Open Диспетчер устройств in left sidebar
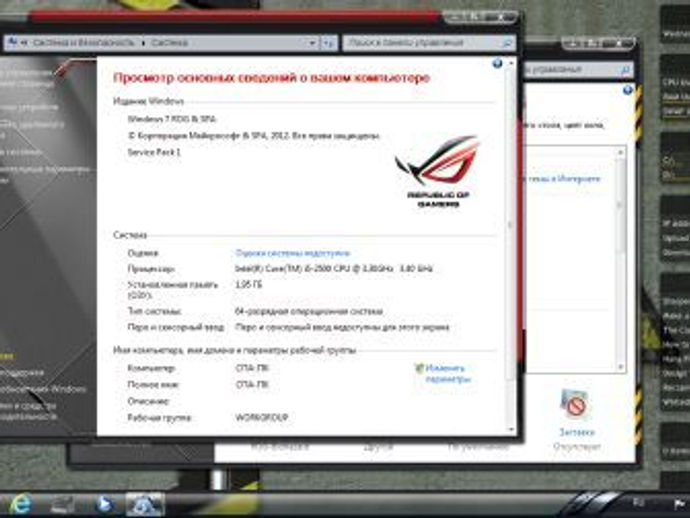Screen dimensions: 690x518 click(x=29, y=107)
